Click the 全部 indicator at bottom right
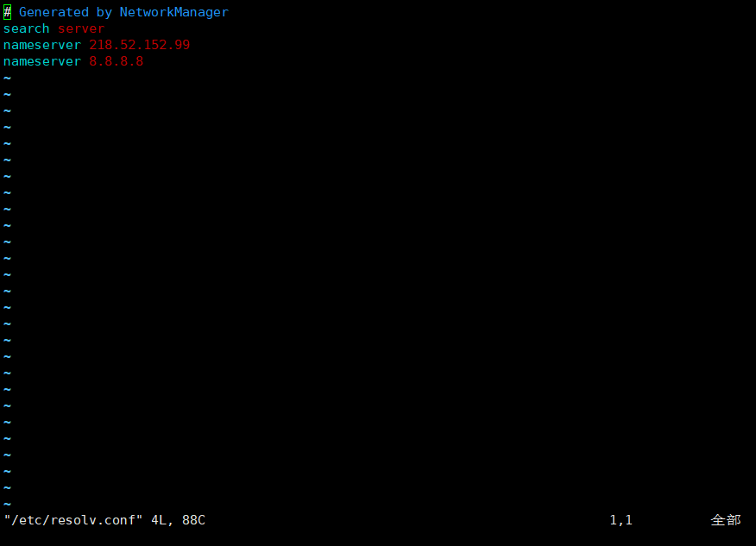756x546 pixels. (x=726, y=520)
